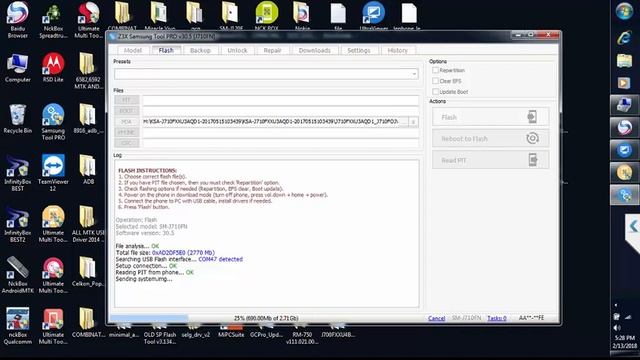Click the Flash action button

pyautogui.click(x=491, y=117)
